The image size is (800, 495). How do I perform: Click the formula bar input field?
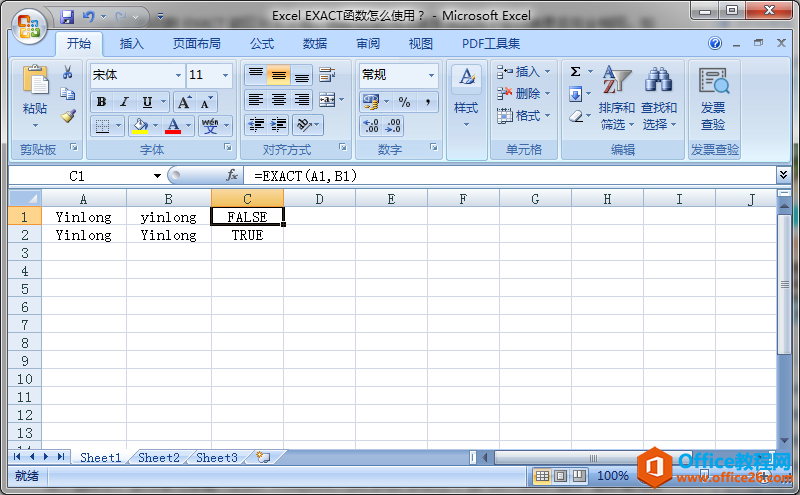(x=510, y=176)
